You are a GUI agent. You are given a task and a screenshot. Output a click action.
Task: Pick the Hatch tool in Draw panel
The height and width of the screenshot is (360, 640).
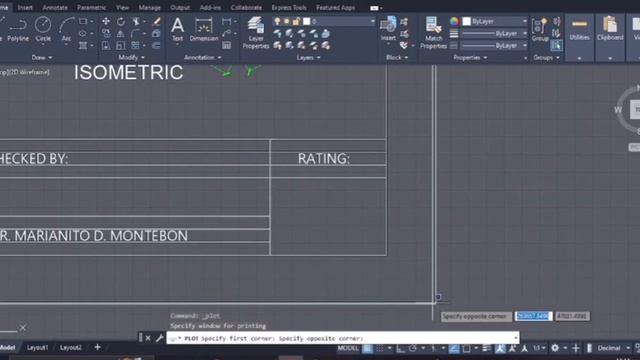click(83, 45)
